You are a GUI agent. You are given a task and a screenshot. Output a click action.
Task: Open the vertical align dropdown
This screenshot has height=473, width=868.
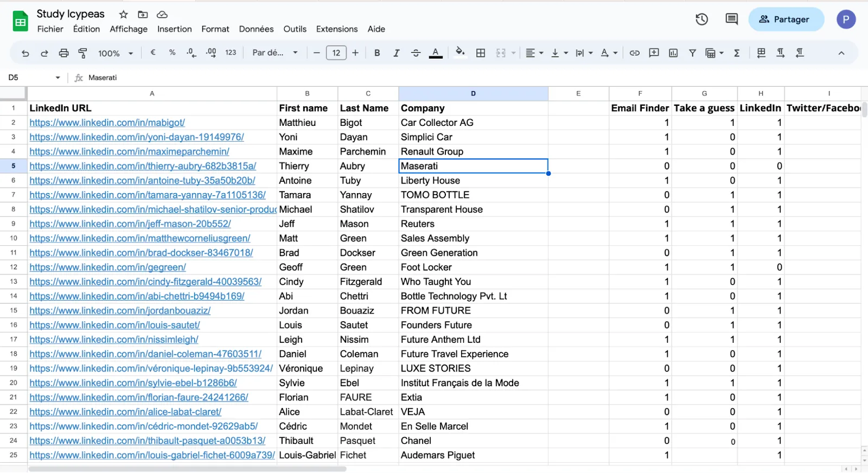[x=559, y=53]
